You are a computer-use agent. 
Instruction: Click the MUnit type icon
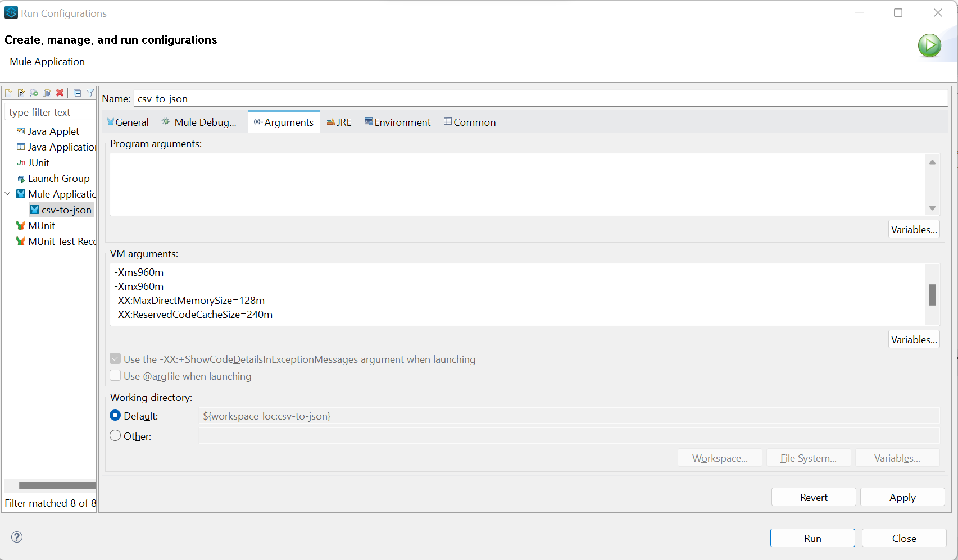click(x=21, y=225)
